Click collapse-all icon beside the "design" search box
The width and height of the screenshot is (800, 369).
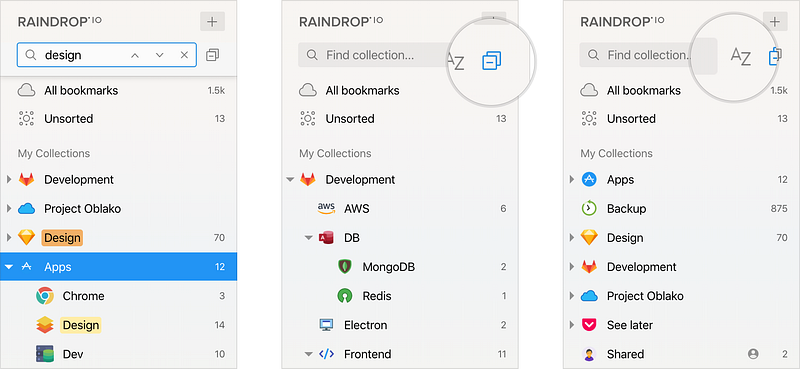pos(212,55)
